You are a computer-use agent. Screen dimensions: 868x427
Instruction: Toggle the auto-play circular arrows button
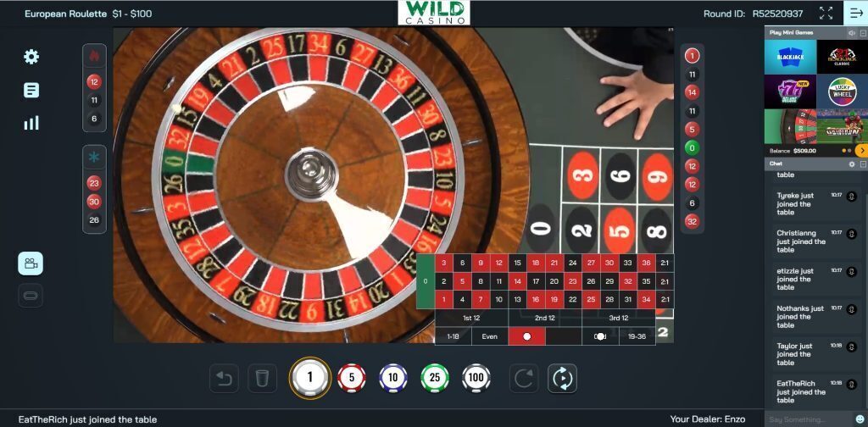pyautogui.click(x=562, y=379)
